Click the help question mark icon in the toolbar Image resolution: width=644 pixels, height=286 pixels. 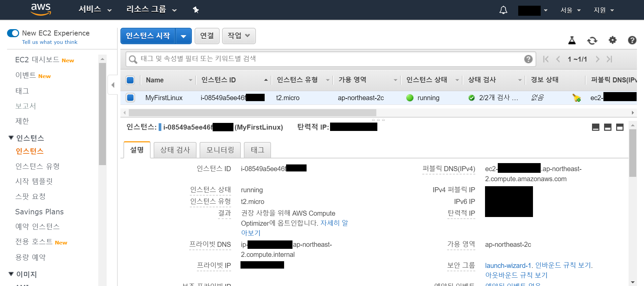pos(632,40)
